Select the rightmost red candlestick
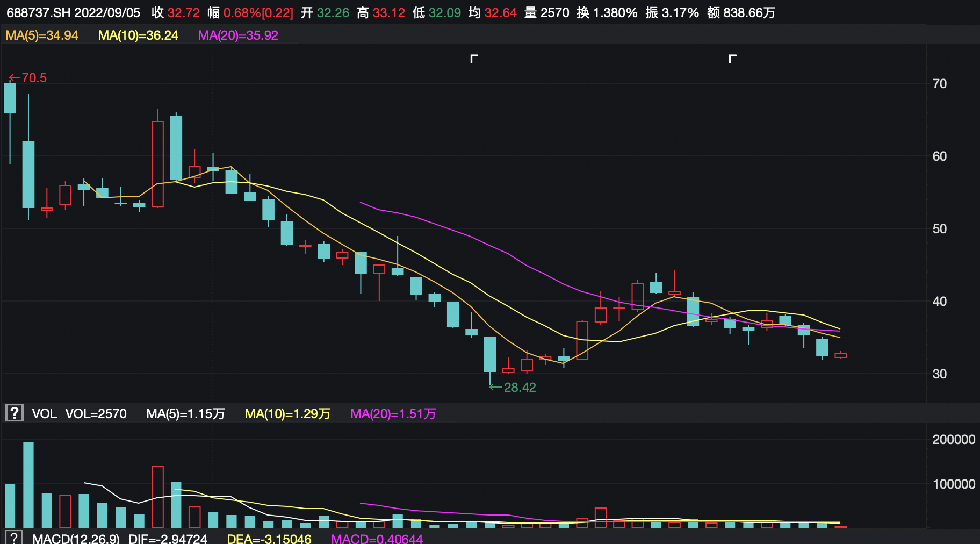The image size is (980, 544). tap(840, 355)
